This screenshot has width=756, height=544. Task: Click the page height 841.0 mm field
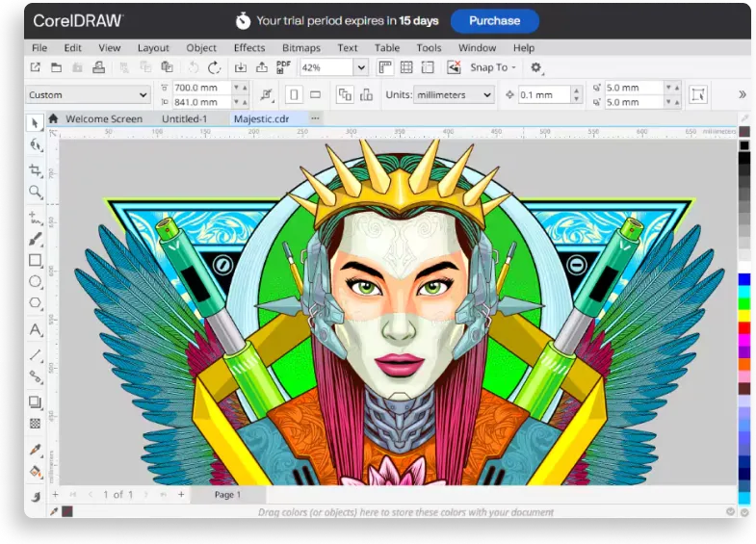[x=201, y=102]
